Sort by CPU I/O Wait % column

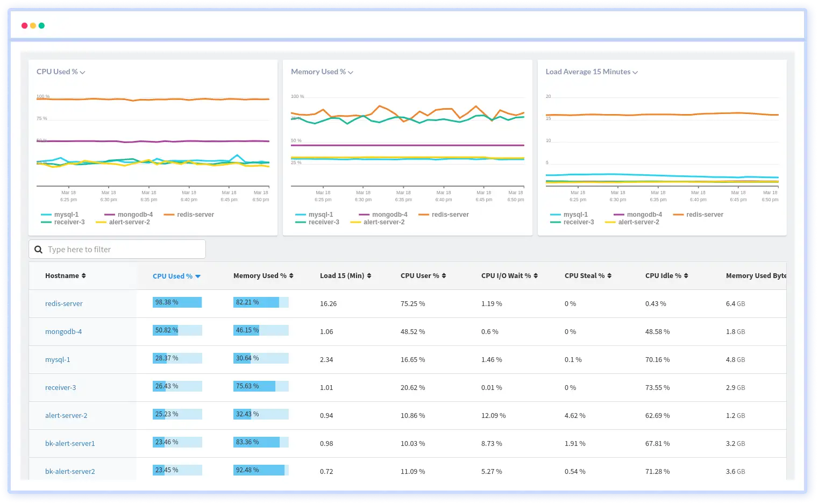[x=509, y=275]
